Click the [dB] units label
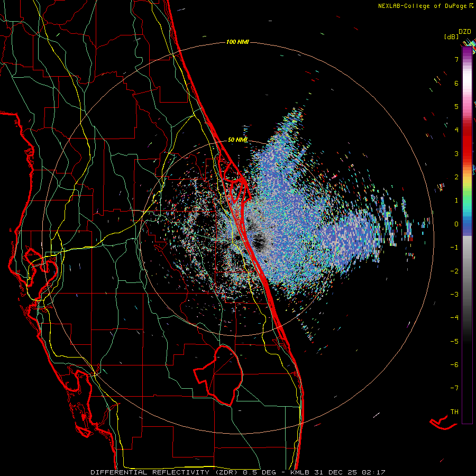Image resolution: width=476 pixels, height=476 pixels. pyautogui.click(x=451, y=37)
